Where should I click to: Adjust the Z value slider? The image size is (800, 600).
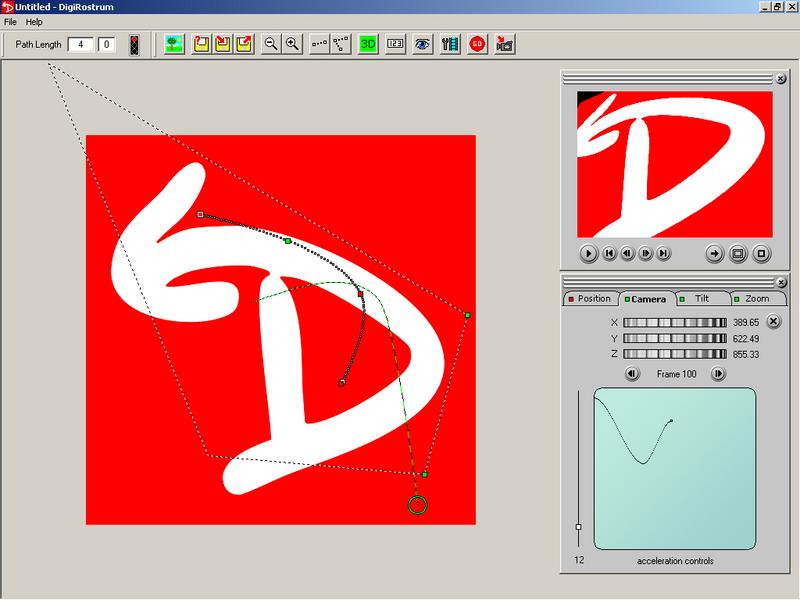(x=674, y=354)
